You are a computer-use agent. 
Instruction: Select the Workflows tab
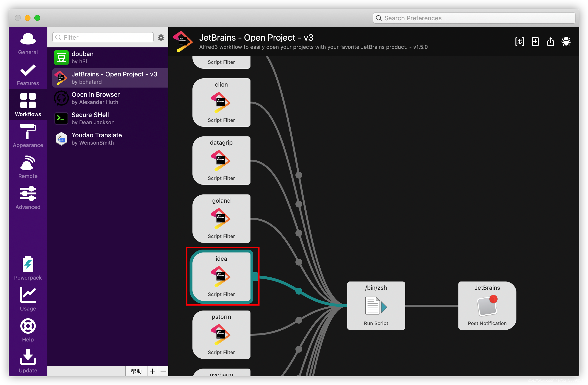28,104
